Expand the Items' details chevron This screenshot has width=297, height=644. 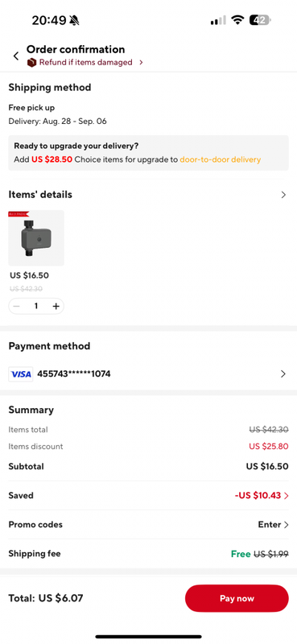pyautogui.click(x=283, y=195)
